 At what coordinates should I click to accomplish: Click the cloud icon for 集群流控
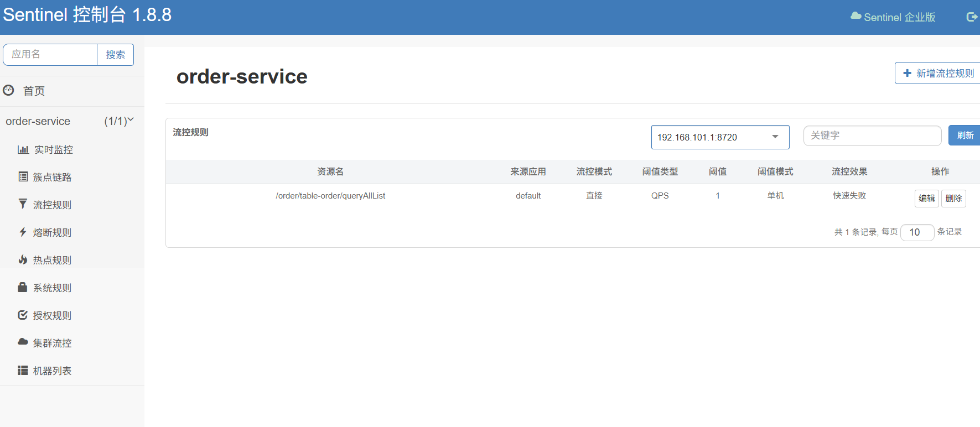(23, 342)
